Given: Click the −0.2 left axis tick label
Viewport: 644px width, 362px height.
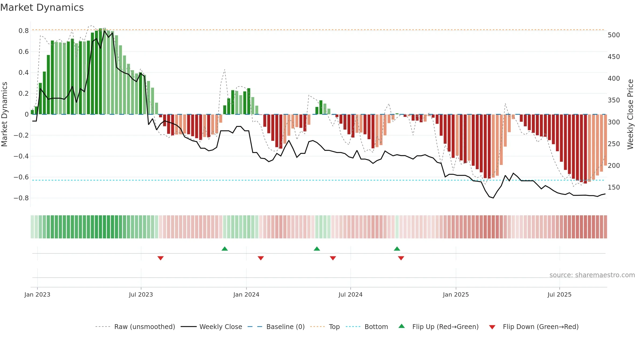Looking at the screenshot, I should pyautogui.click(x=21, y=135).
